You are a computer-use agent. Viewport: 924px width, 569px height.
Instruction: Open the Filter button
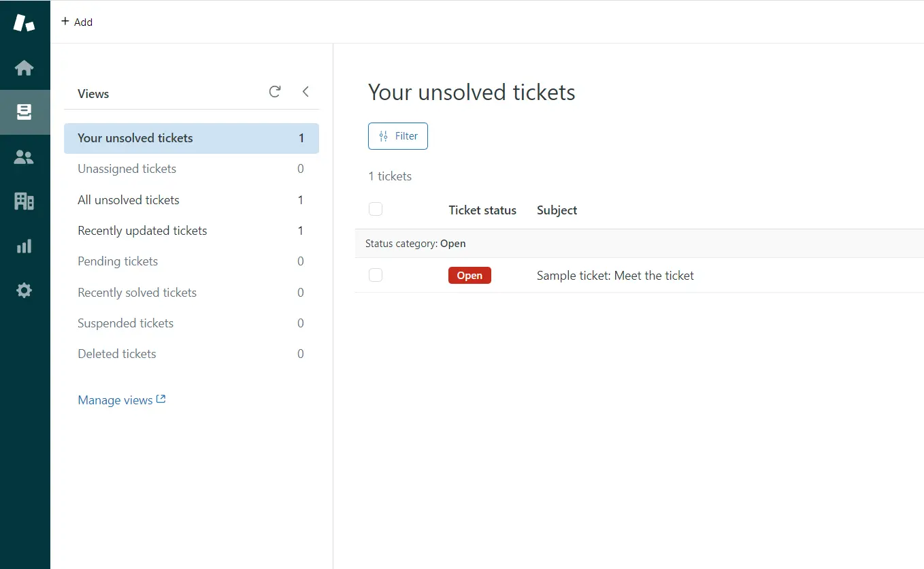pos(397,136)
